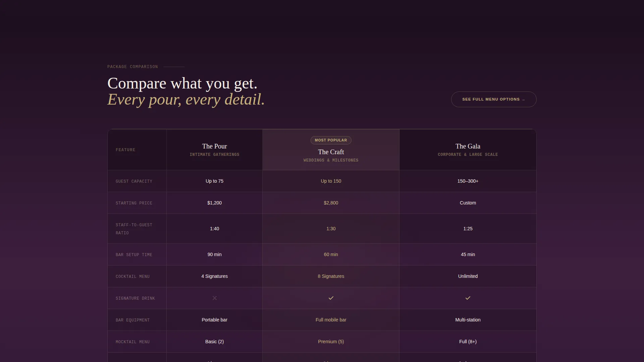Screen dimensions: 644x362
Task: Select the $1,200 price cell
Action: click(x=215, y=203)
